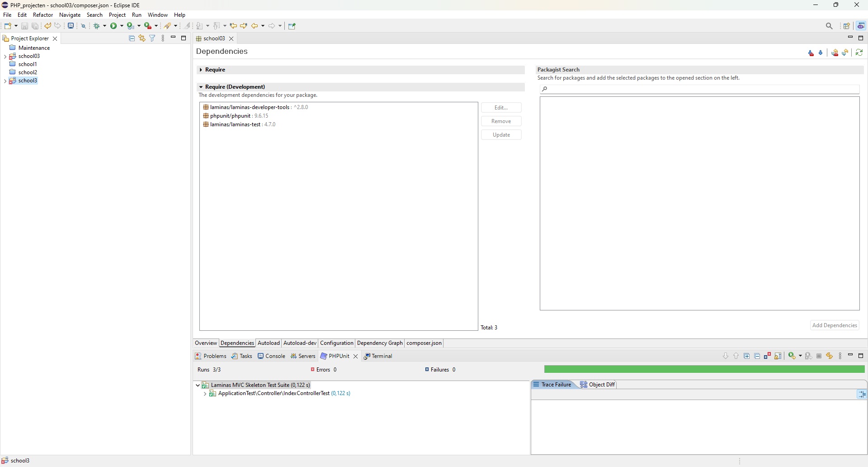
Task: Collapse Laminas MVC Skeleton Test Suite node
Action: [198, 386]
